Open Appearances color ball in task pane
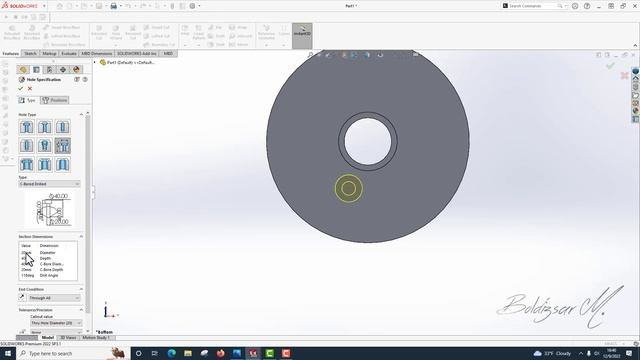Screen dimensions: 640x360 point(636,111)
